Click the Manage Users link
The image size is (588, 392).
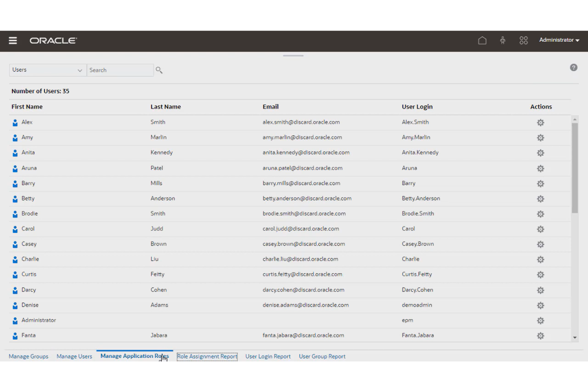coord(74,356)
